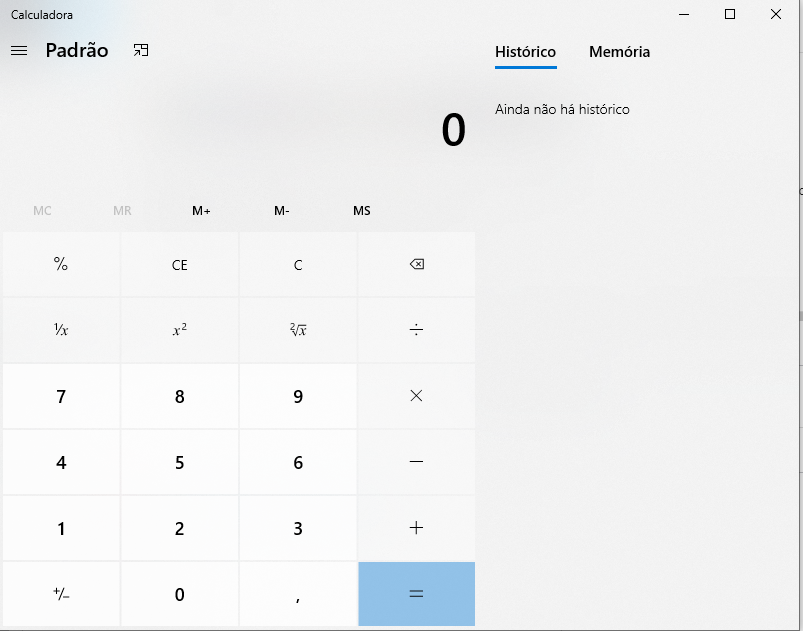This screenshot has height=631, width=803.
Task: Select the square root button
Action: point(297,330)
